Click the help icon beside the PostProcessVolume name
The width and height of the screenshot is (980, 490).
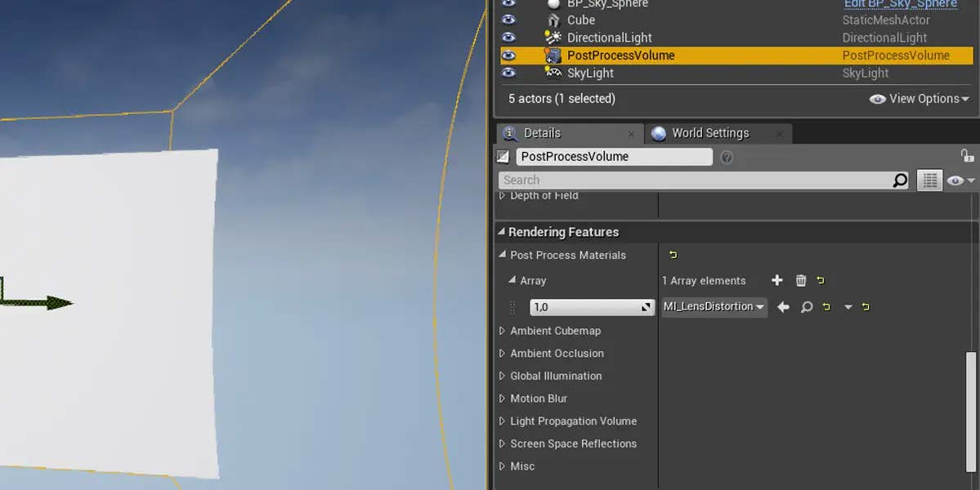click(x=726, y=157)
